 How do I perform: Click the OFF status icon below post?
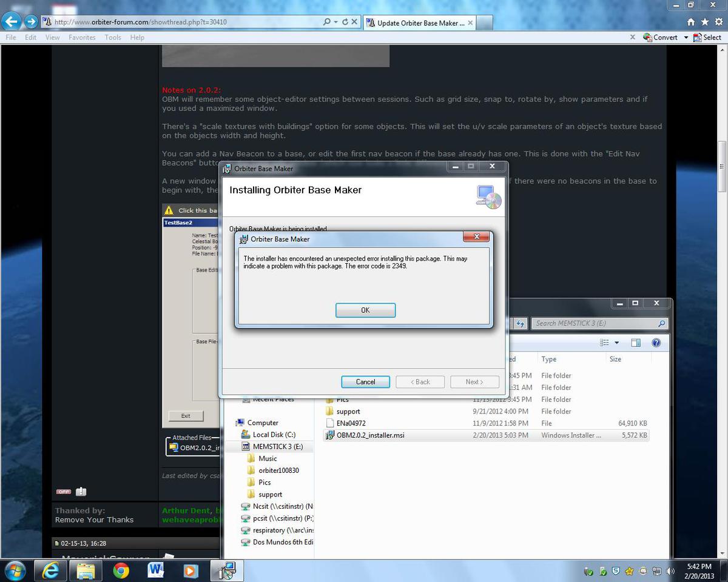pos(63,492)
